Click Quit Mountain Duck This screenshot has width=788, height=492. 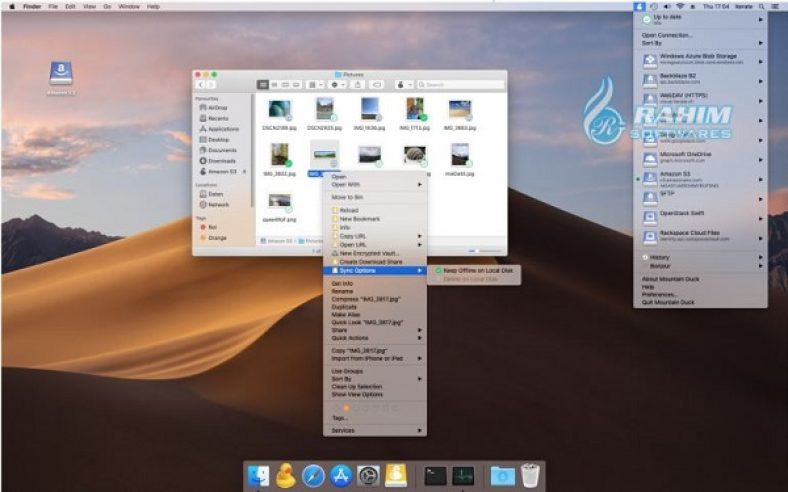669,301
